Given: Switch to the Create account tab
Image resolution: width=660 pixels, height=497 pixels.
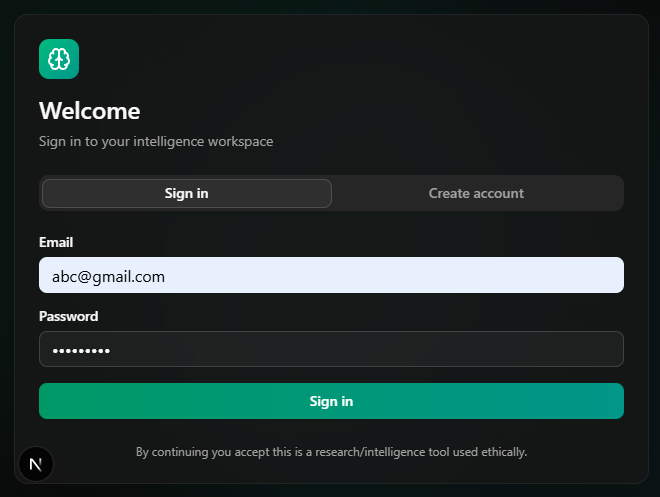Looking at the screenshot, I should coord(476,193).
